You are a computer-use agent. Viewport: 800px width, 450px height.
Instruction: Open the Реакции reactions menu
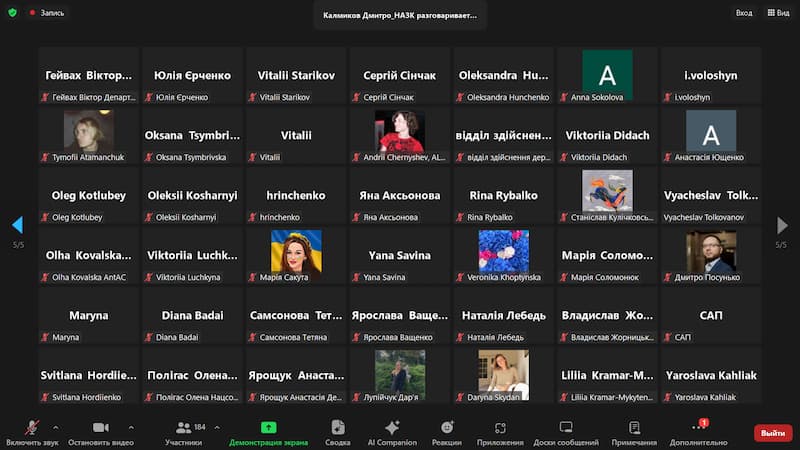pyautogui.click(x=447, y=427)
